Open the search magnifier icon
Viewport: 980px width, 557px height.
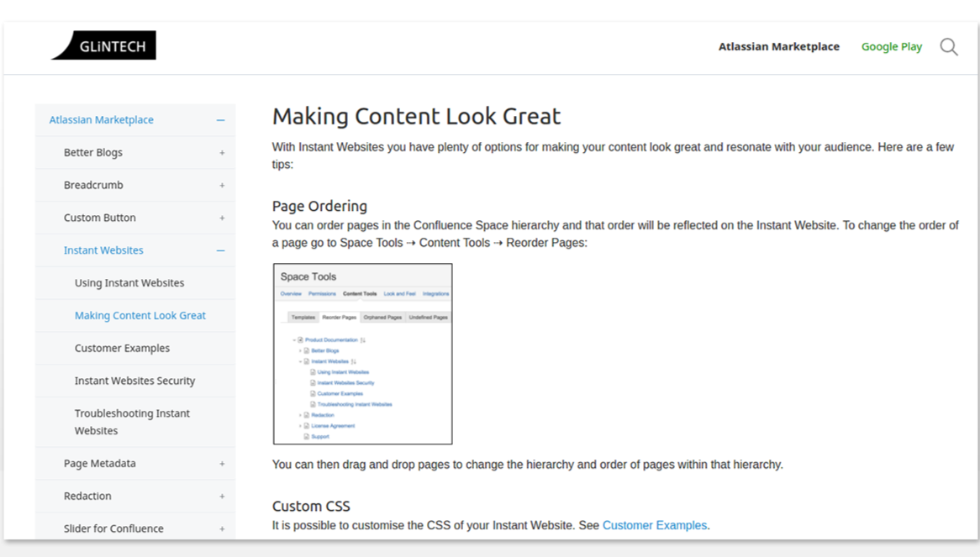coord(948,47)
